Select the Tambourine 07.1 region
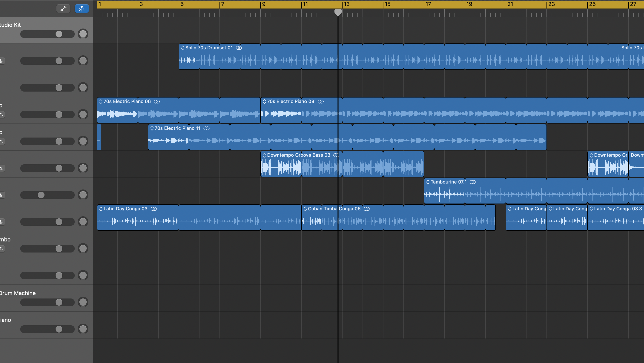Viewport: 644px width, 363px height. (534, 191)
